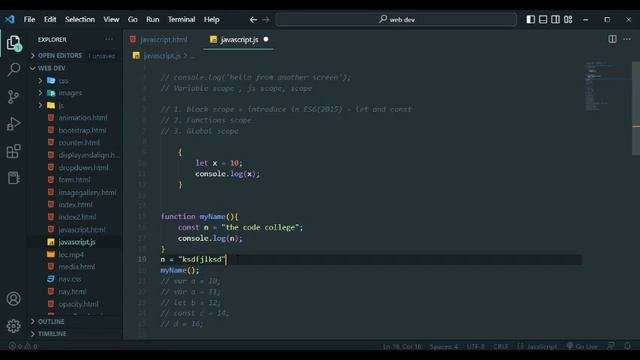Image resolution: width=640 pixels, height=360 pixels.
Task: Open nav.css in the explorer
Action: [69, 280]
